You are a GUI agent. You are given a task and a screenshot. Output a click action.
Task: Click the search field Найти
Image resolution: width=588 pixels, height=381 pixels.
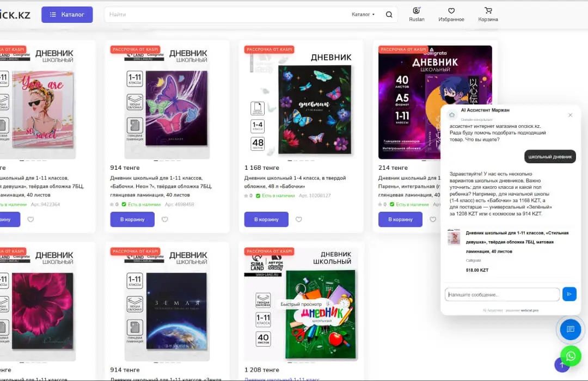click(225, 15)
